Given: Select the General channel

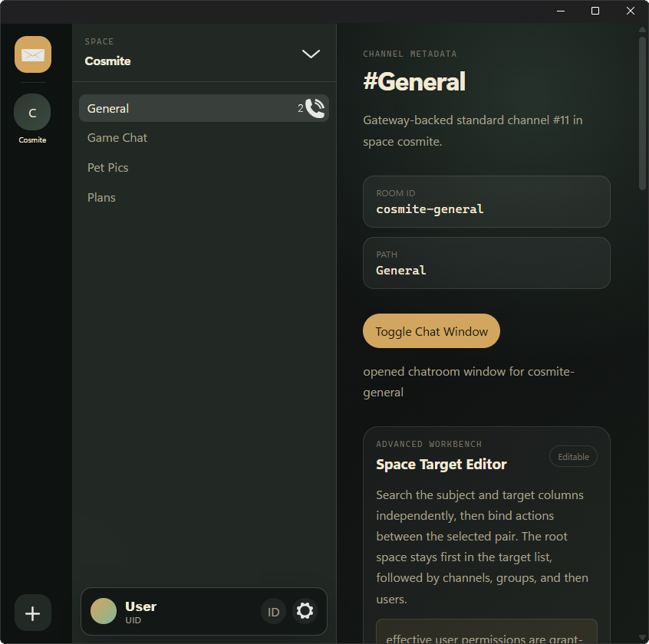Looking at the screenshot, I should (x=203, y=108).
